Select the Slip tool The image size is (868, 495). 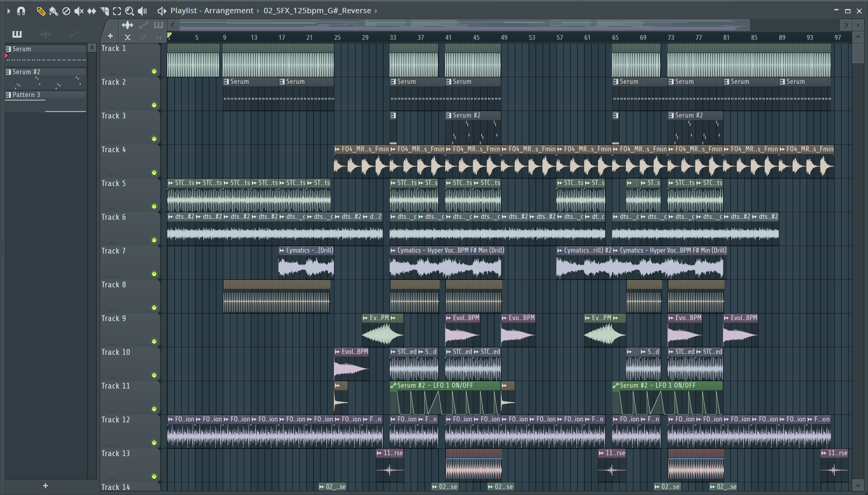click(x=91, y=11)
